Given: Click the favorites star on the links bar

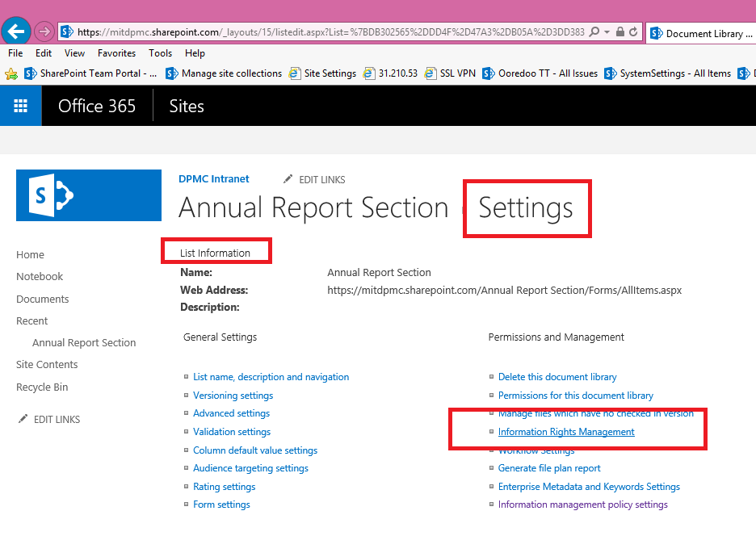Looking at the screenshot, I should tap(12, 73).
